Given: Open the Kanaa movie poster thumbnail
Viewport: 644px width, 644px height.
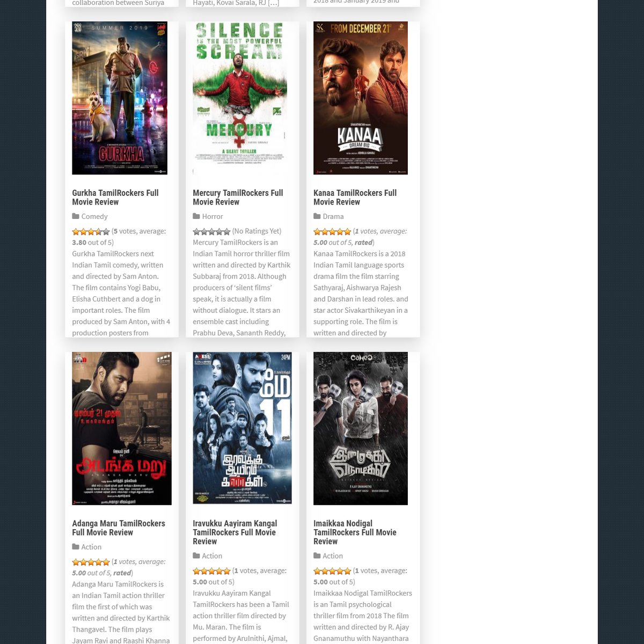Looking at the screenshot, I should pyautogui.click(x=361, y=98).
